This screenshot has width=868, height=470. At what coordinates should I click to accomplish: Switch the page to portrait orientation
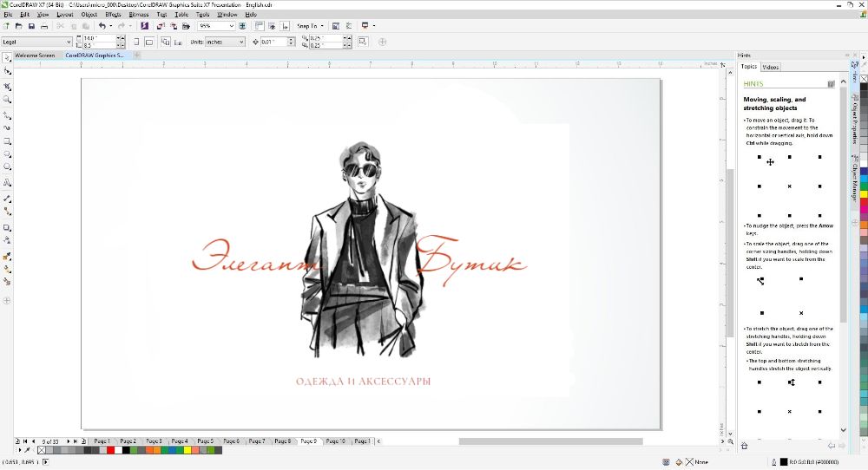(138, 42)
